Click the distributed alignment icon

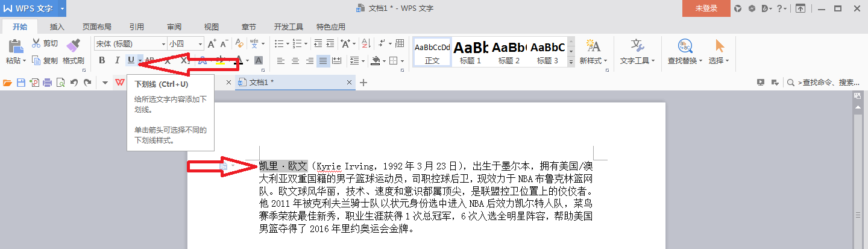(336, 60)
